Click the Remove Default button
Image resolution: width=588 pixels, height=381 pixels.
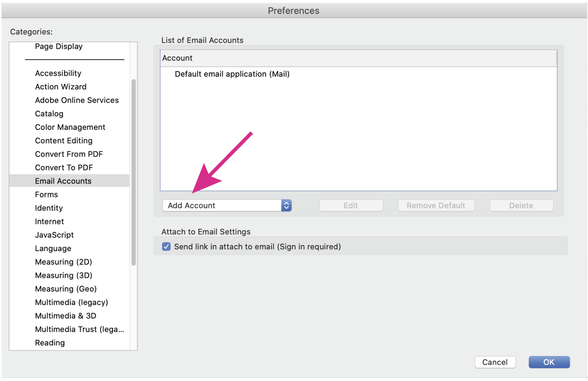(x=436, y=205)
